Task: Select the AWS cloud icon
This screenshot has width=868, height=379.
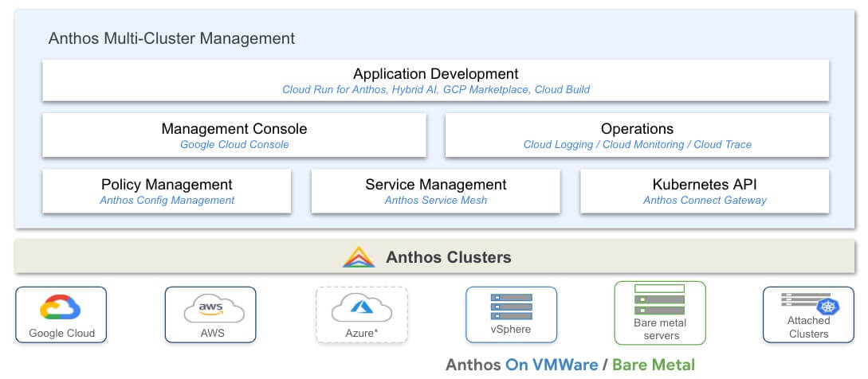Action: click(210, 307)
